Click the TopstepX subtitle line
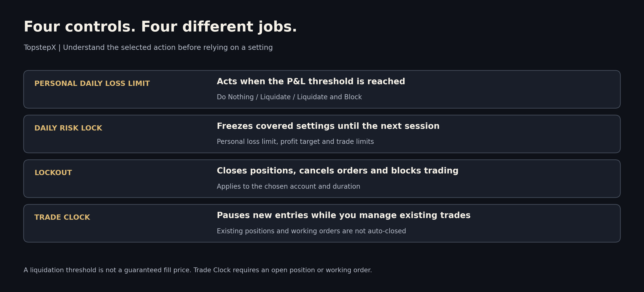Image resolution: width=644 pixels, height=292 pixels. tap(148, 47)
